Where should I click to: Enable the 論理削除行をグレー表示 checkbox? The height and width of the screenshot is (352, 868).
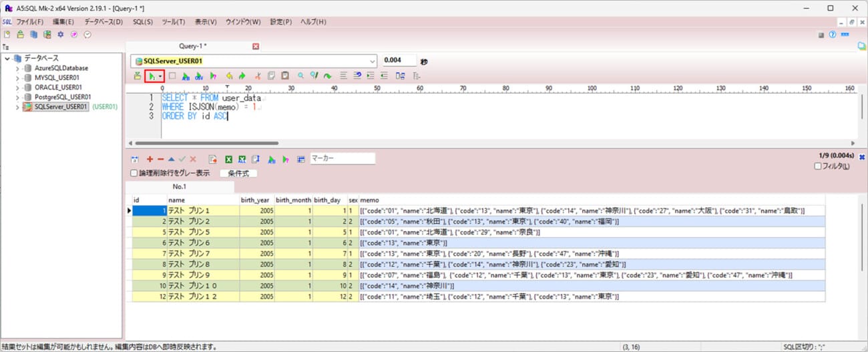click(134, 174)
